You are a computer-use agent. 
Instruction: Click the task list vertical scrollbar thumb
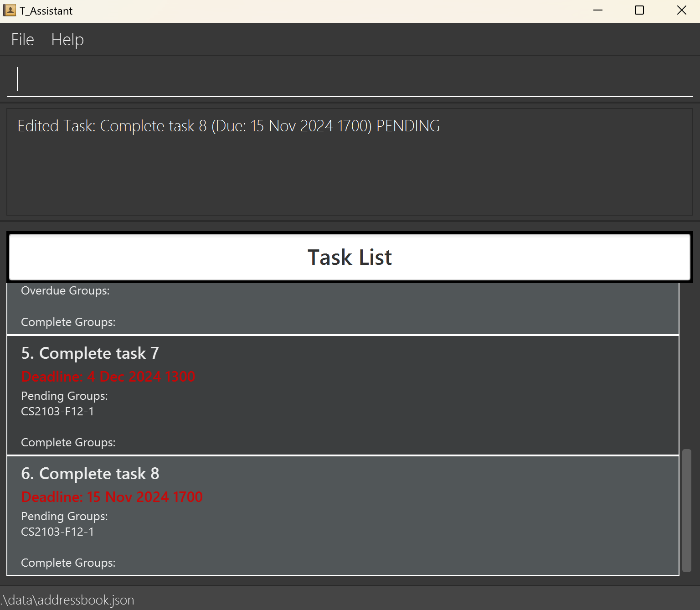tap(686, 511)
